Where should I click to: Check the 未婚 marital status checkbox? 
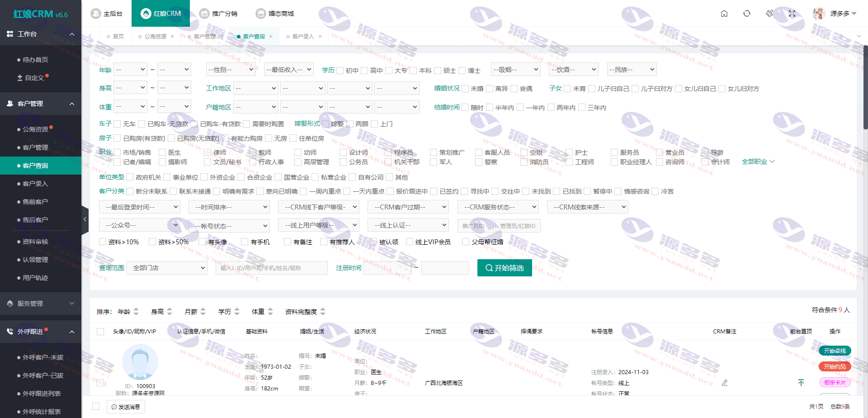coord(465,89)
